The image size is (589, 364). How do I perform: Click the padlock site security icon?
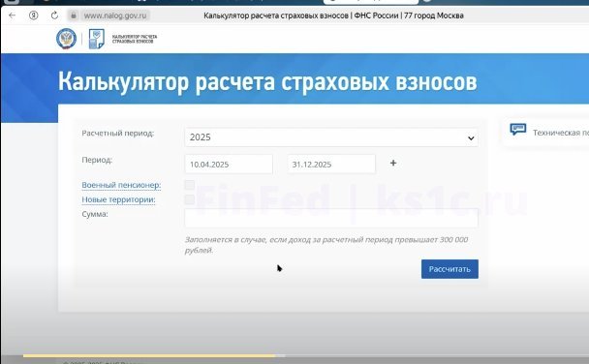74,15
